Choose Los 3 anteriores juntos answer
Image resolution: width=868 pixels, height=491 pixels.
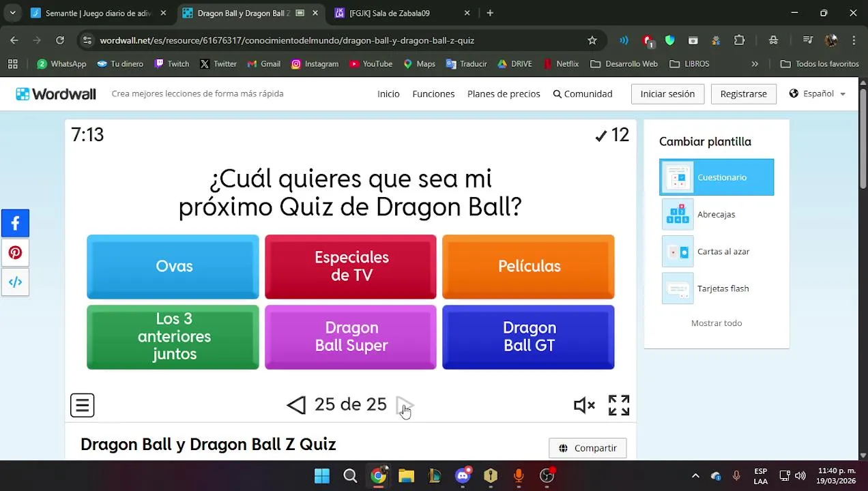(173, 337)
